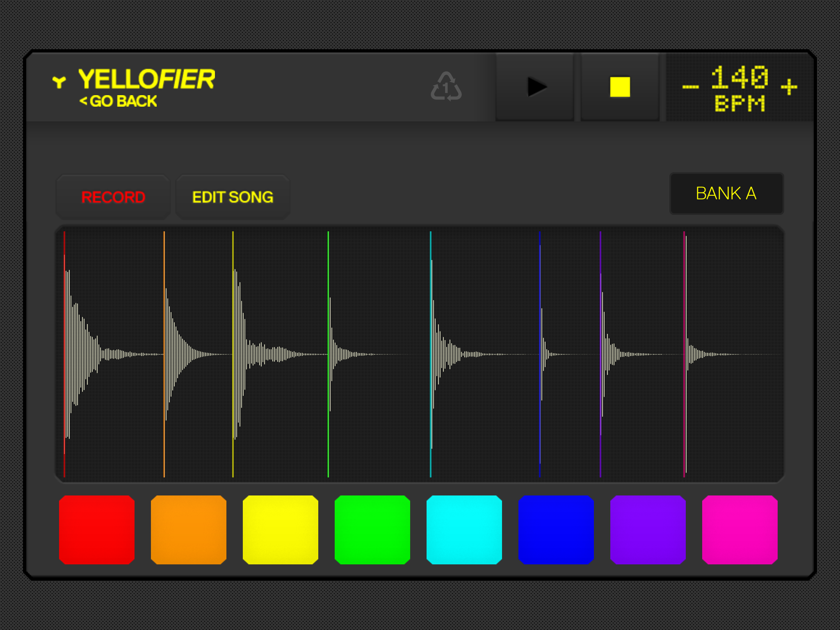Tap the magenta sample pad

click(x=740, y=530)
